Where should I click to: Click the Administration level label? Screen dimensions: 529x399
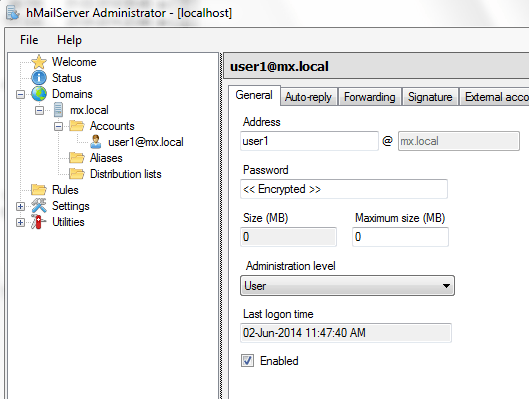click(290, 266)
